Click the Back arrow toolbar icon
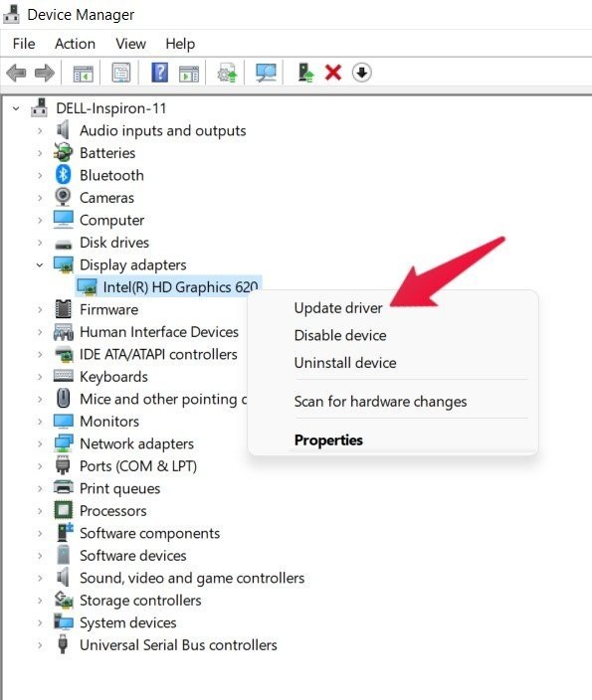Image resolution: width=592 pixels, height=700 pixels. 17,73
